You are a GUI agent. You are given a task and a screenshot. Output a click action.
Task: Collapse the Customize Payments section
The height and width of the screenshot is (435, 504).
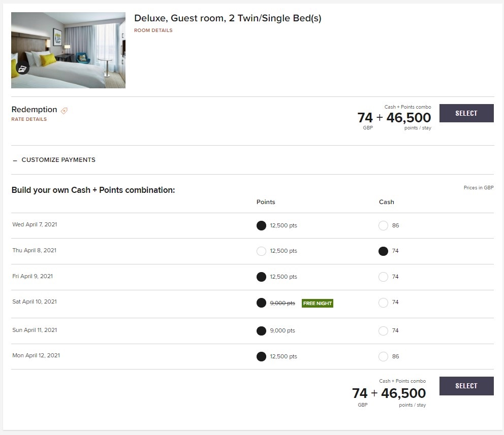point(54,160)
